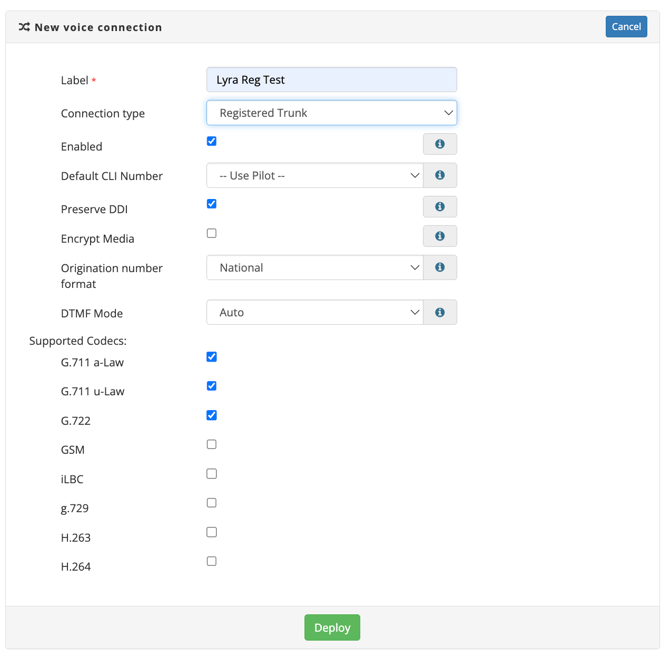Screen dimensions: 670x658
Task: Expand the DTMF Mode dropdown
Action: (x=315, y=313)
